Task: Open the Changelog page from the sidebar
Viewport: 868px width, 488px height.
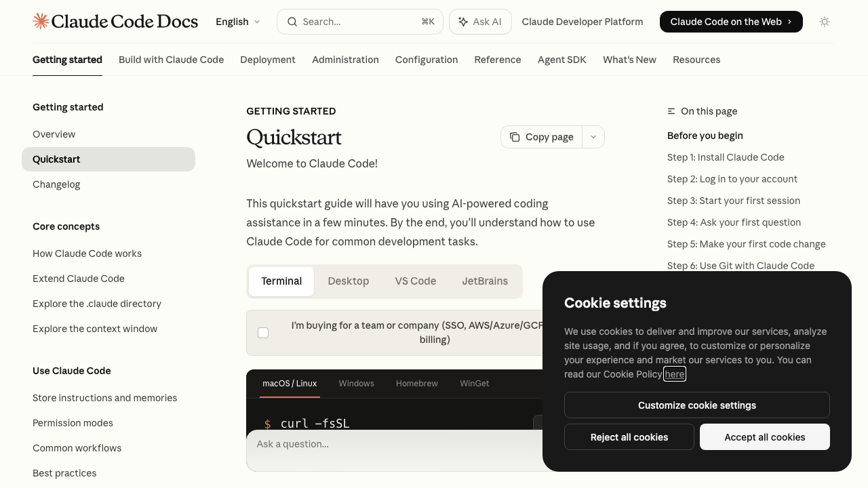Action: [x=56, y=184]
